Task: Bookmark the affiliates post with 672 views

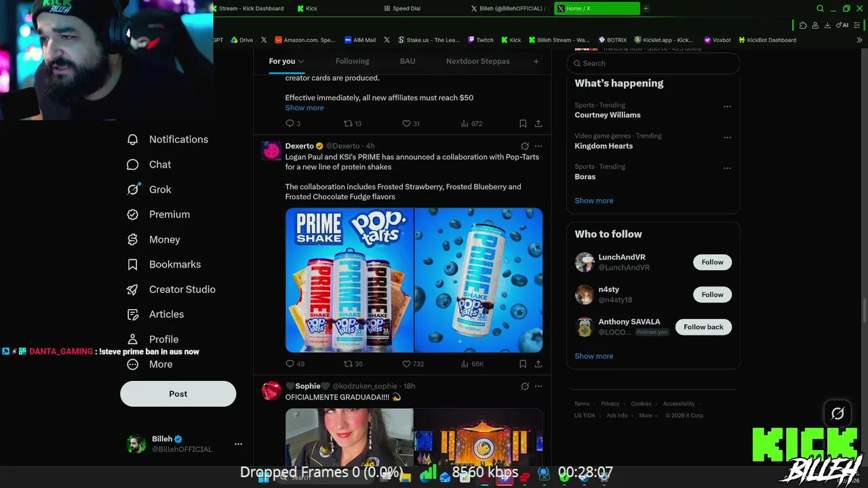Action: point(523,123)
